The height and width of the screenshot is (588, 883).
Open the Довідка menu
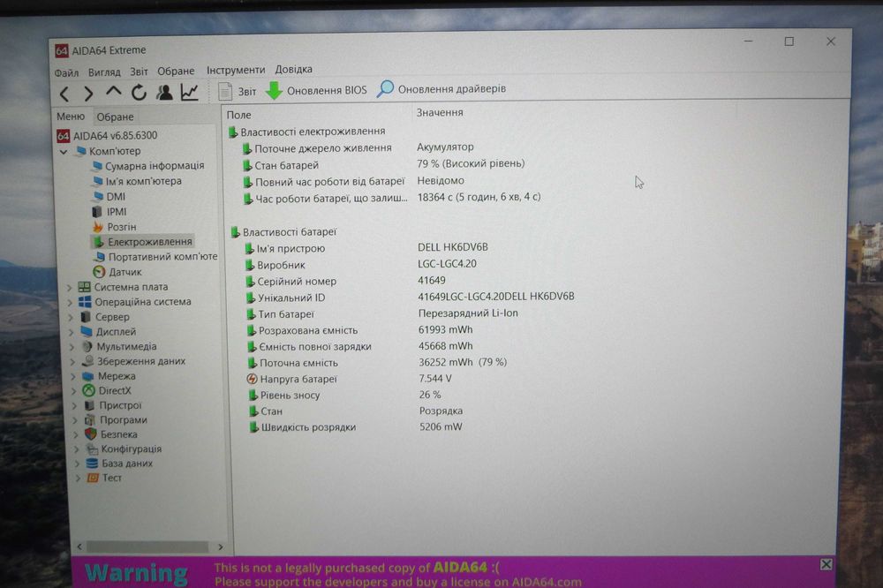tap(293, 69)
